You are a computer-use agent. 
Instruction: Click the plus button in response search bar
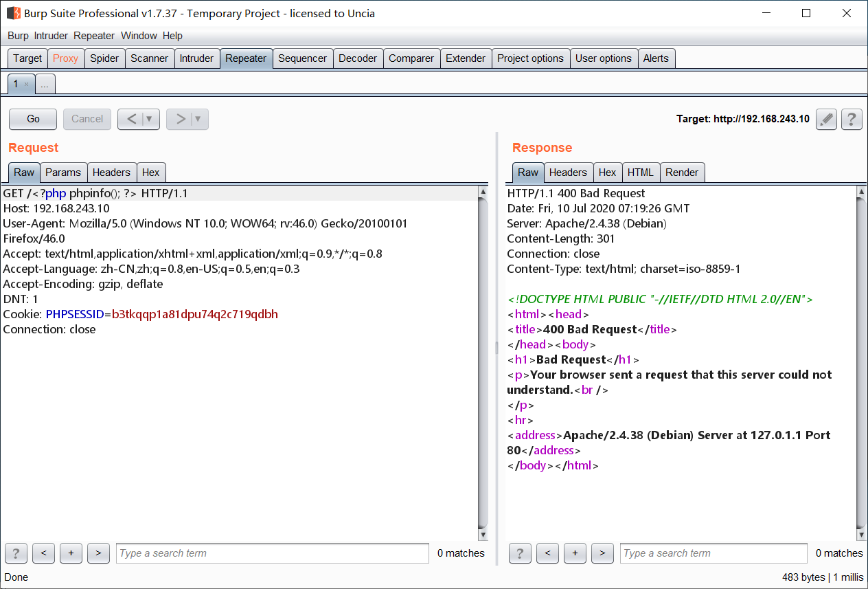575,553
